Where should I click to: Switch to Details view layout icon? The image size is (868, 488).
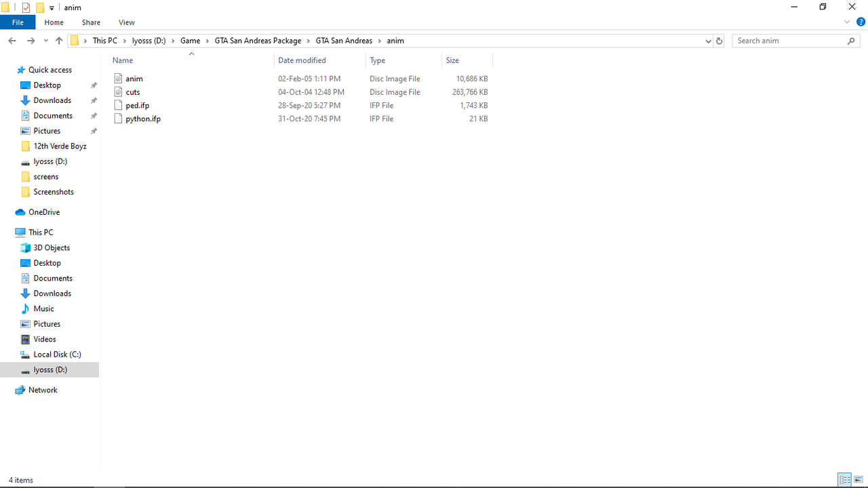point(845,480)
